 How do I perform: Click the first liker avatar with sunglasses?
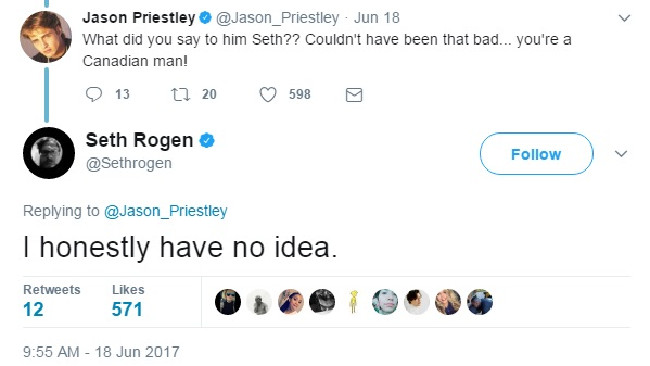[x=228, y=302]
